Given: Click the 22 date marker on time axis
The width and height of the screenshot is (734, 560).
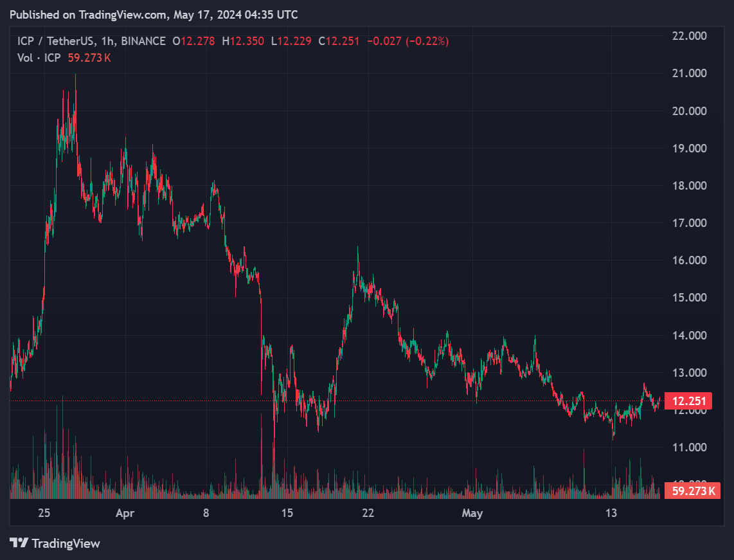Looking at the screenshot, I should tap(368, 513).
